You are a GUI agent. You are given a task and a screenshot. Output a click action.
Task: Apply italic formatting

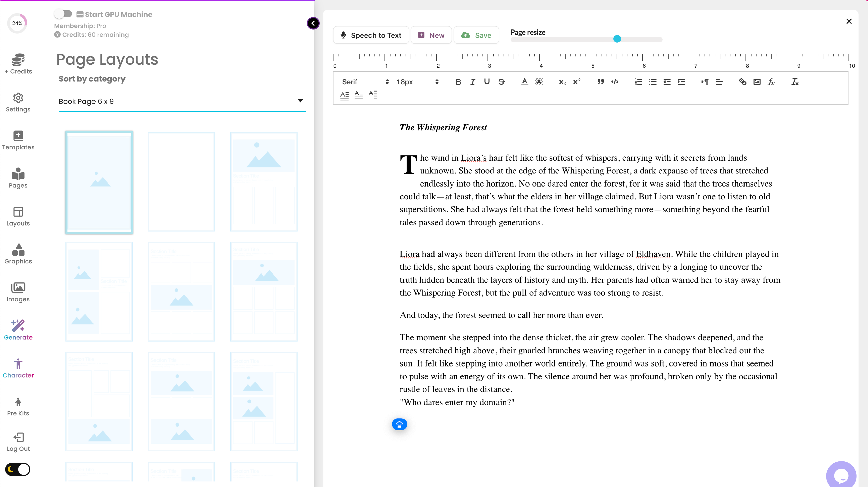point(472,82)
